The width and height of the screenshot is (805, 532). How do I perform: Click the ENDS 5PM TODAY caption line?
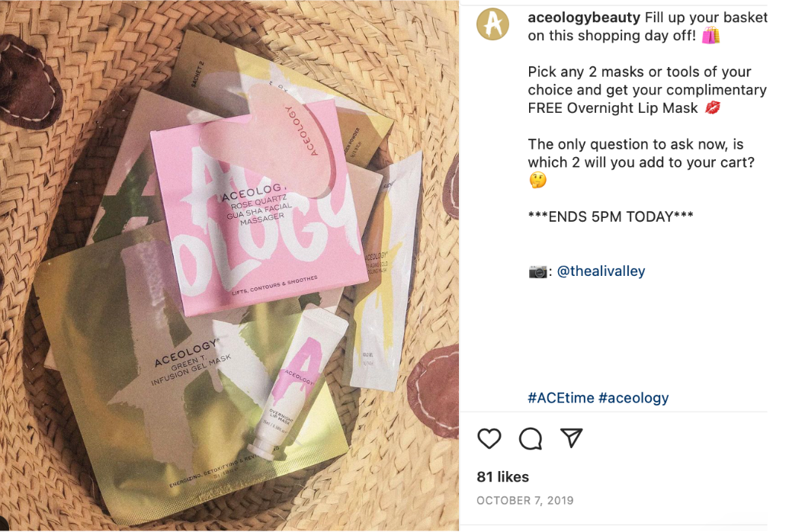coord(611,216)
